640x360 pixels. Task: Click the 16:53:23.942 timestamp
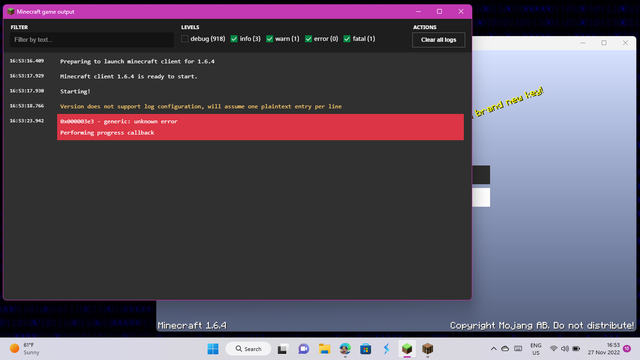pyautogui.click(x=27, y=121)
